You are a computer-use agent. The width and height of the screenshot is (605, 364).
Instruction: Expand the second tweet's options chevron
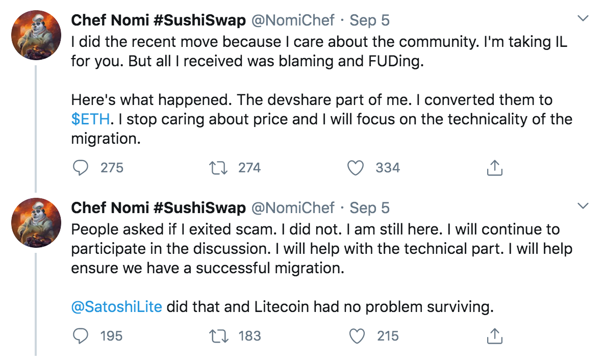(x=582, y=207)
